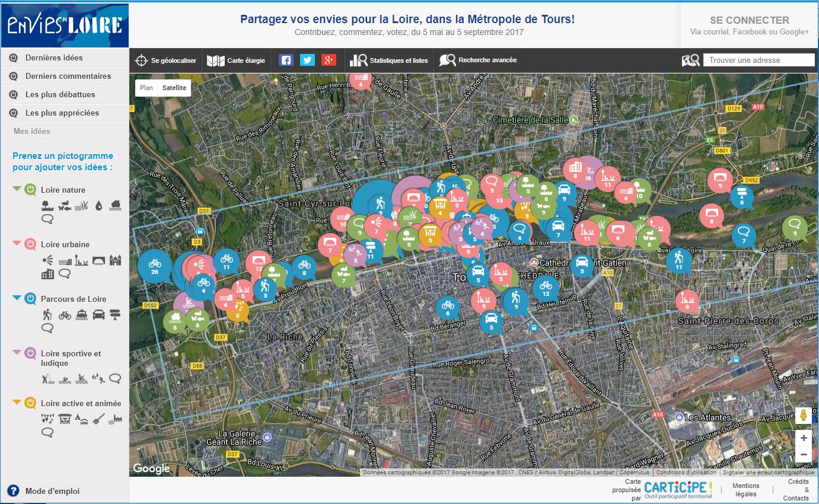Viewport: 819px width, 504px height.
Task: Click the Twitter share icon
Action: pos(307,60)
